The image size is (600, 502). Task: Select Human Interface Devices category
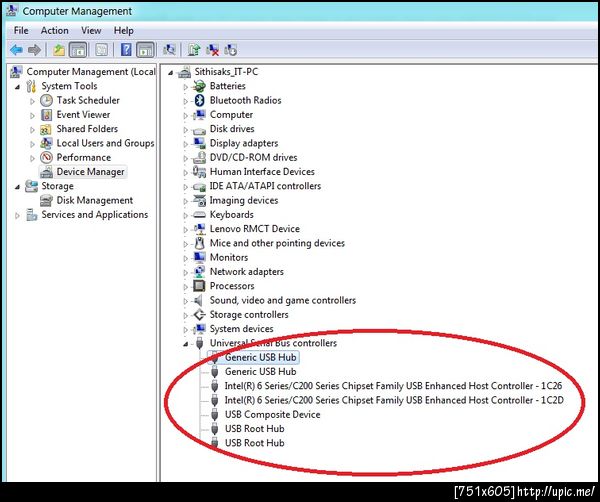pyautogui.click(x=262, y=172)
